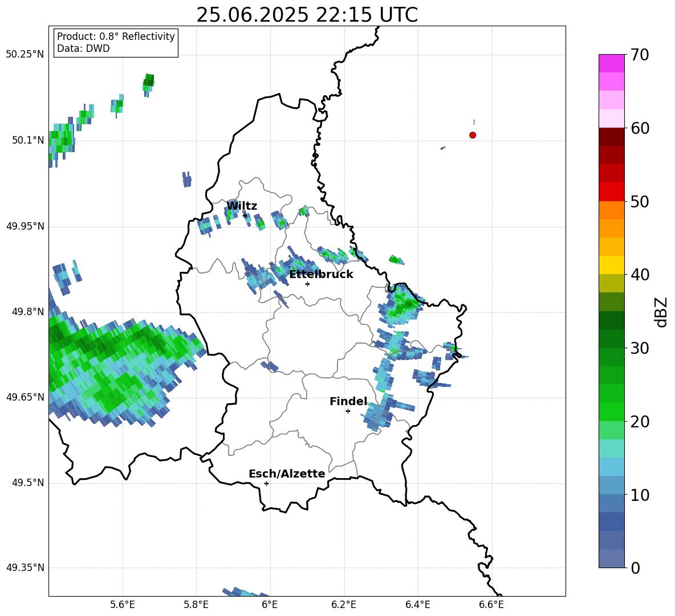Viewport: 675px width, 616px height.
Task: Click the Wiltz city label
Action: tap(242, 206)
